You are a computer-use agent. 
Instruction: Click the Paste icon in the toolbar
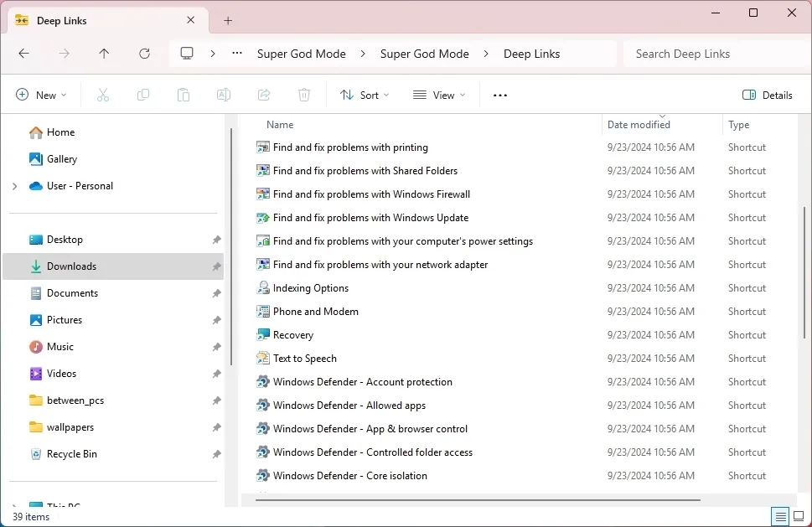tap(183, 95)
